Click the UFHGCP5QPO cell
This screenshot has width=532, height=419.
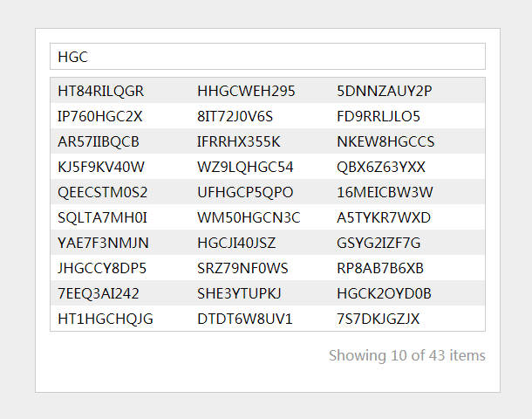(245, 193)
